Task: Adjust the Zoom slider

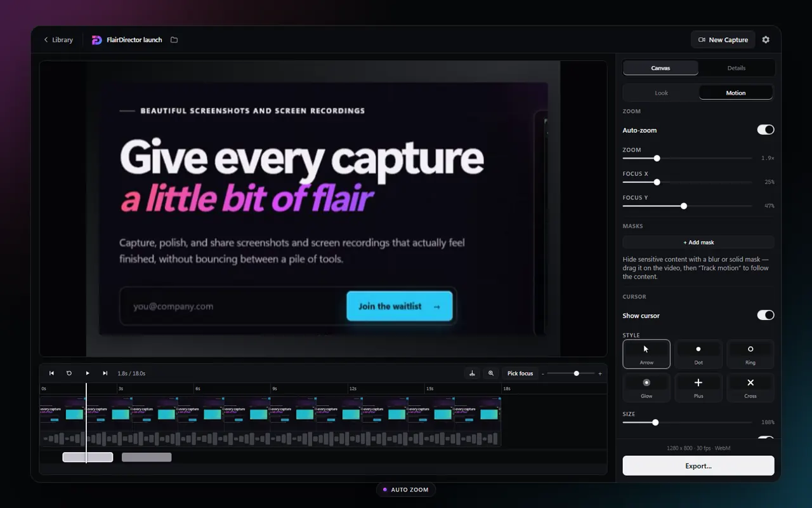Action: pos(687,158)
